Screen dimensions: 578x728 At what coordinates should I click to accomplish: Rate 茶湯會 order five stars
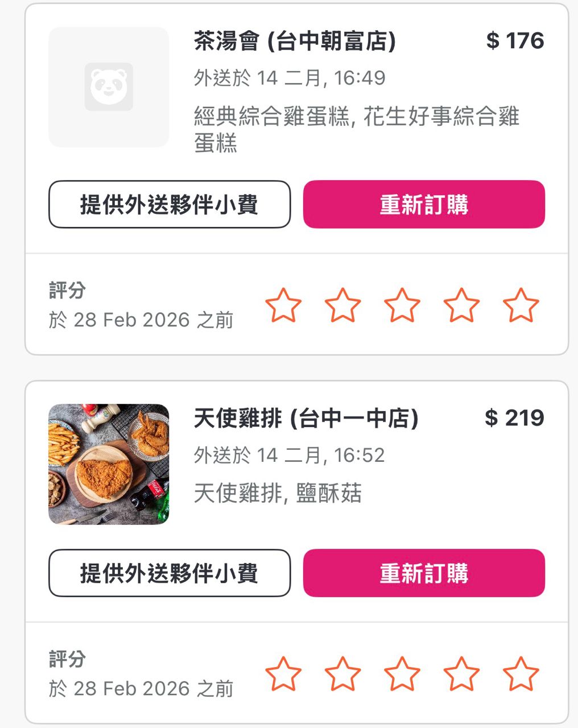pyautogui.click(x=521, y=305)
